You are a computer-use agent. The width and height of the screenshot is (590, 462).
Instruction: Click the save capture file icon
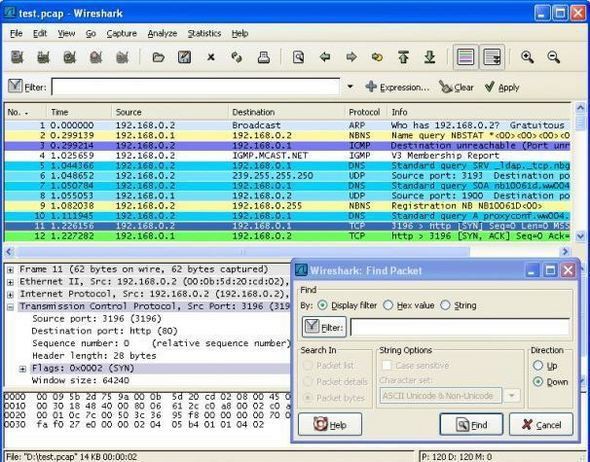[184, 57]
